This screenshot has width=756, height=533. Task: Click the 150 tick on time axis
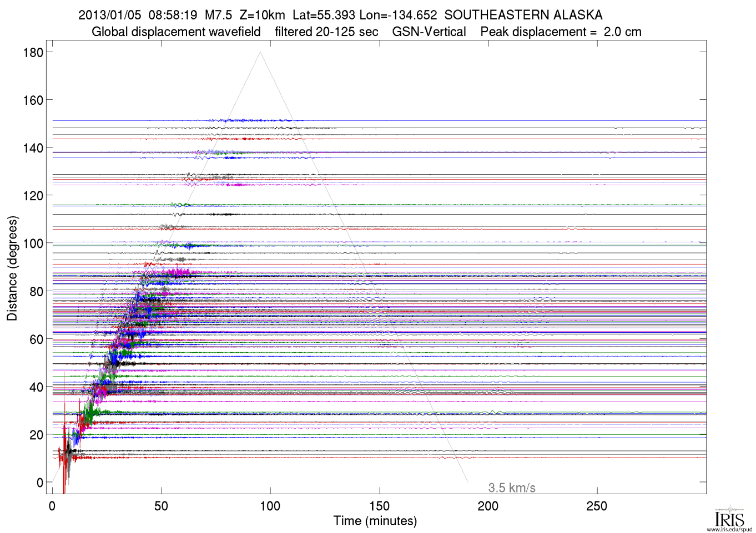379,506
